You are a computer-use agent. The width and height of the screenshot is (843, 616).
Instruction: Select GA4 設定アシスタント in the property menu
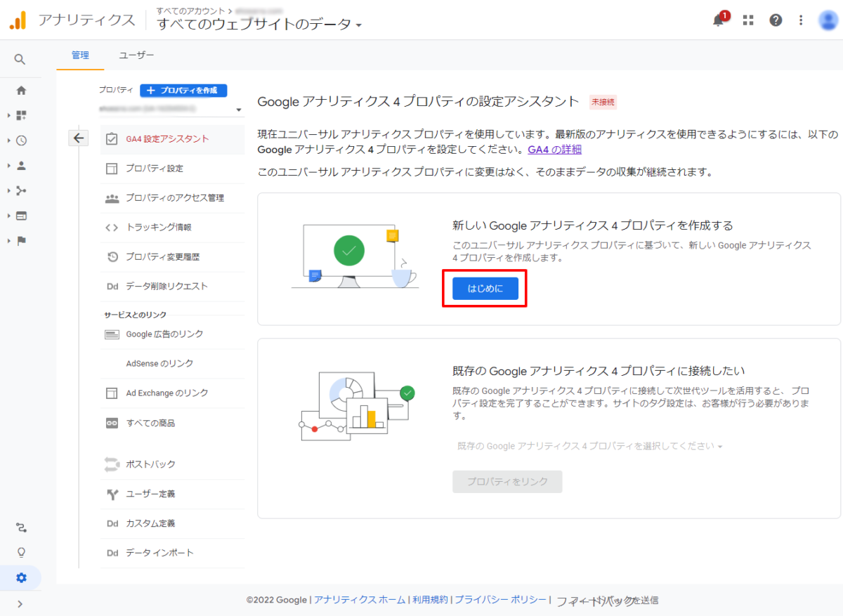tap(172, 139)
